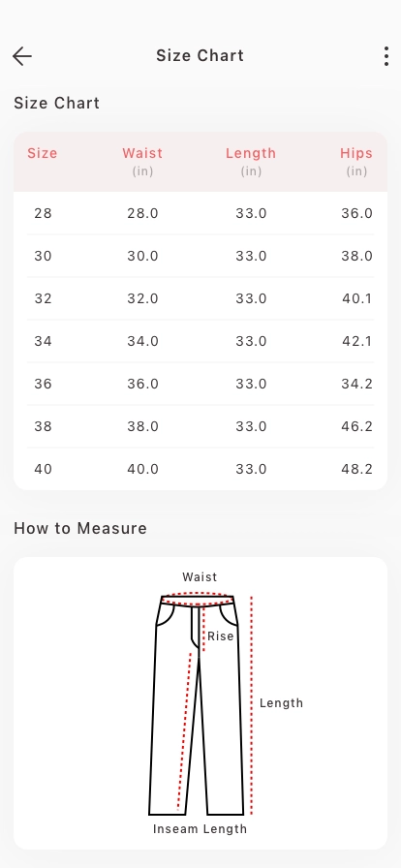401x868 pixels.
Task: Tap hips value 48.2 in row 40
Action: point(356,469)
